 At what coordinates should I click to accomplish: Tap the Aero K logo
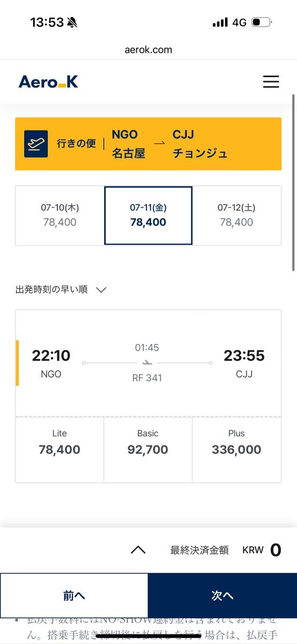[48, 82]
